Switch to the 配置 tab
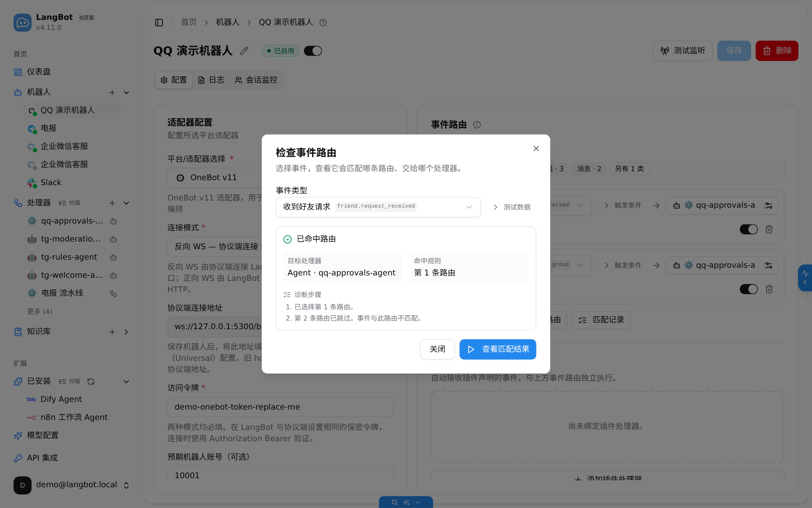The height and width of the screenshot is (508, 812). [174, 80]
